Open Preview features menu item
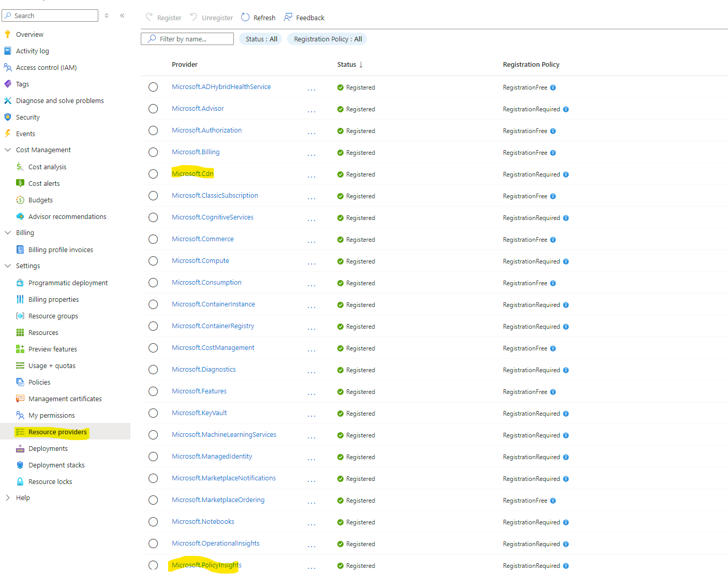This screenshot has height=587, width=728. click(x=53, y=349)
